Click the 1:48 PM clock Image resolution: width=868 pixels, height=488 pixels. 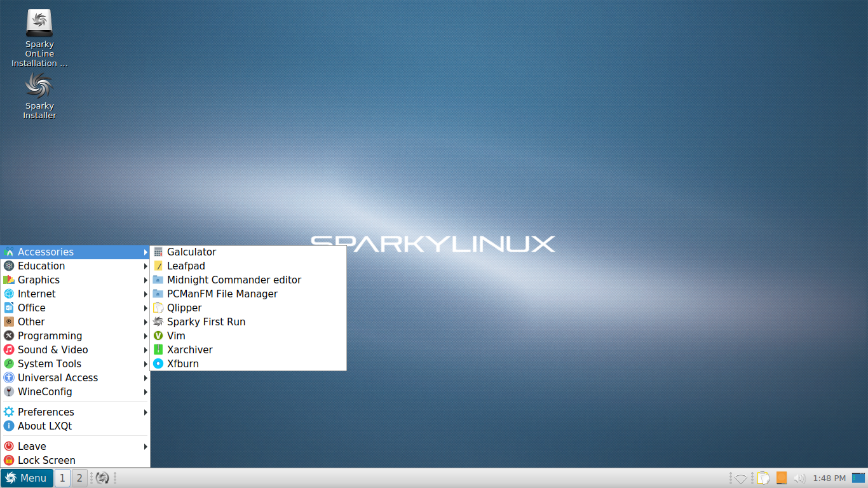[829, 478]
